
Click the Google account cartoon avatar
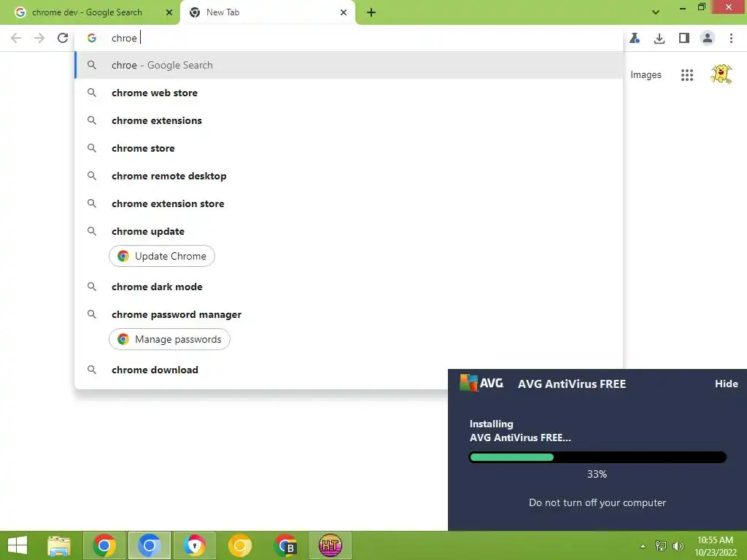[x=721, y=74]
